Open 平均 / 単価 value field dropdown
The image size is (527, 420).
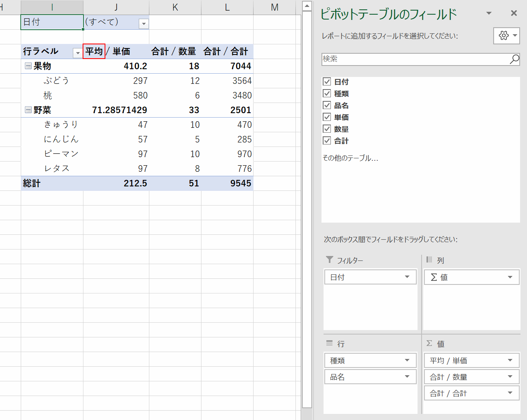point(510,361)
